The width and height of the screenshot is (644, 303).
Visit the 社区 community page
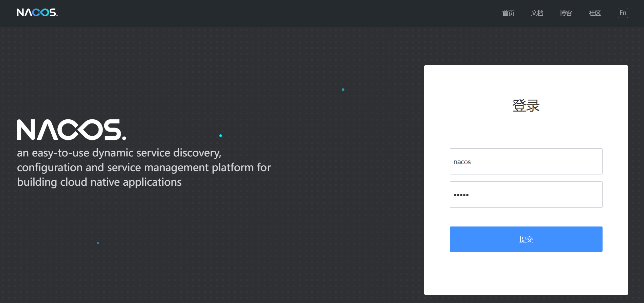point(595,13)
